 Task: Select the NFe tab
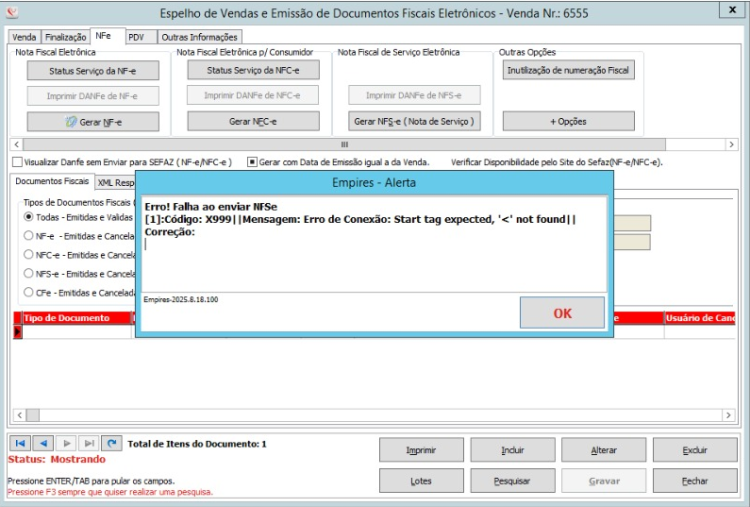point(107,35)
